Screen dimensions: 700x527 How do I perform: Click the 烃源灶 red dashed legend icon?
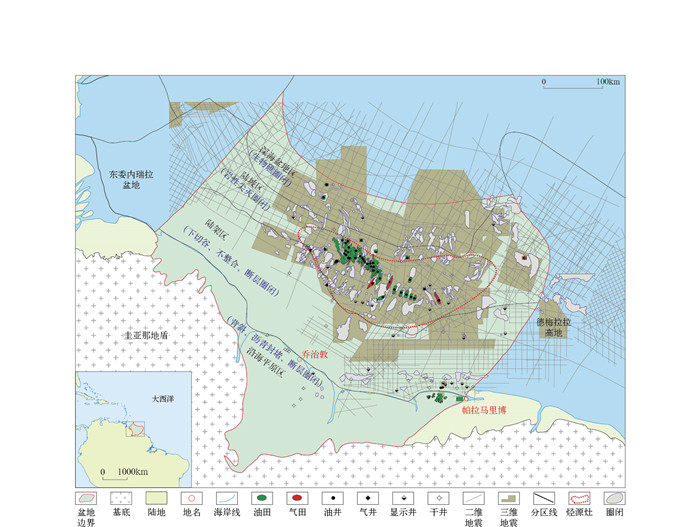[578, 497]
